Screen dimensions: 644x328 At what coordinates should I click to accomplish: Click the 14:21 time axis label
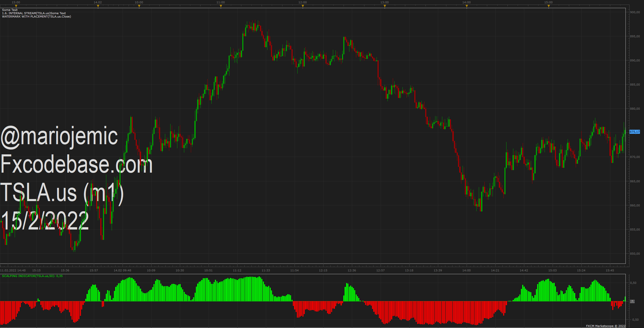pyautogui.click(x=495, y=270)
